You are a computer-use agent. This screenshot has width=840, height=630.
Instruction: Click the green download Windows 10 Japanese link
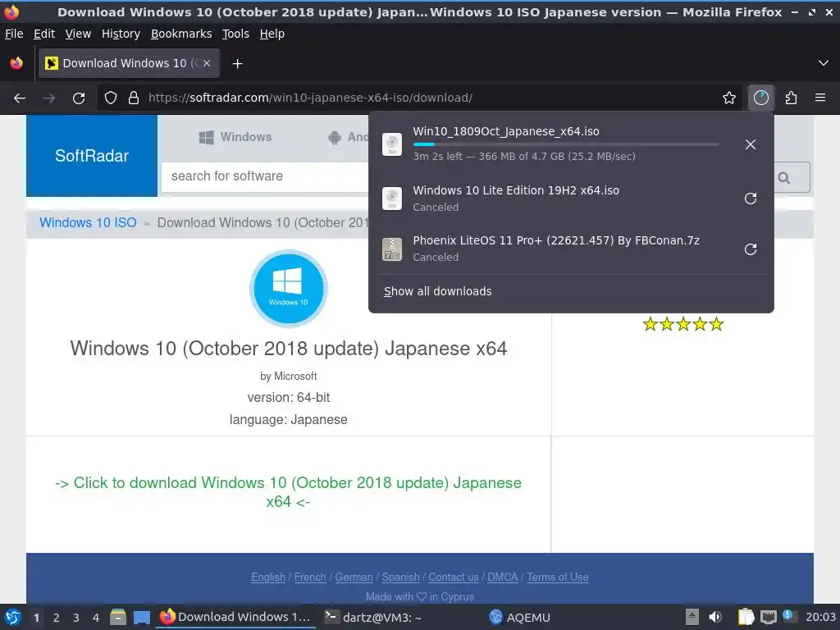pyautogui.click(x=288, y=492)
